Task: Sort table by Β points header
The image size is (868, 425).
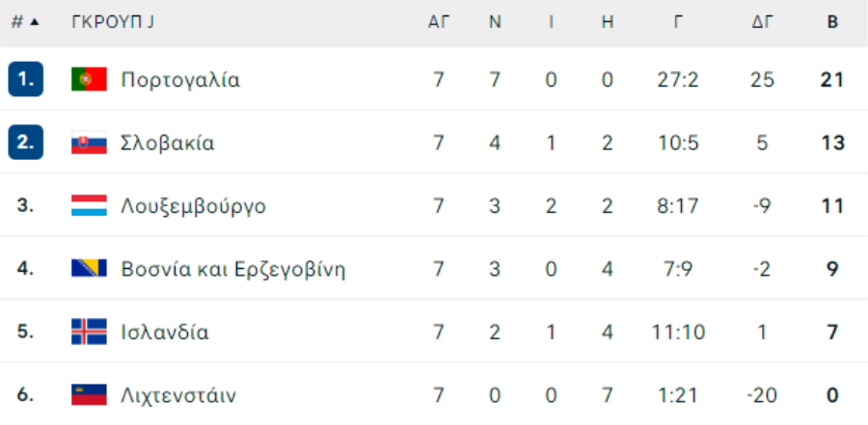Action: pos(832,22)
